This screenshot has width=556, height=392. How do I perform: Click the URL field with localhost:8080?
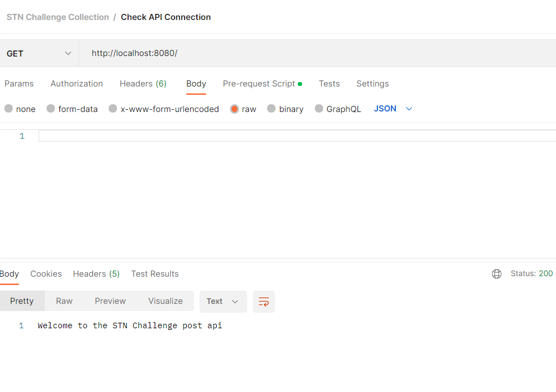point(318,53)
